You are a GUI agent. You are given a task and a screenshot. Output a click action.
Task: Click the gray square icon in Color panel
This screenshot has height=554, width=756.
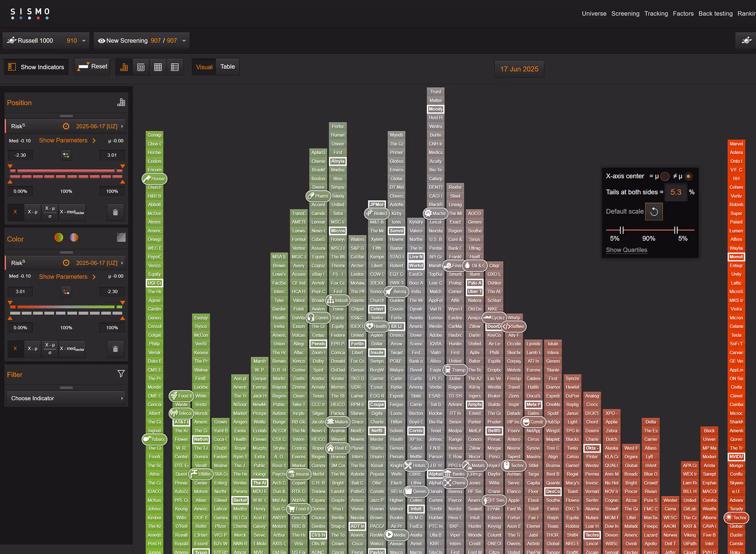[x=121, y=238]
